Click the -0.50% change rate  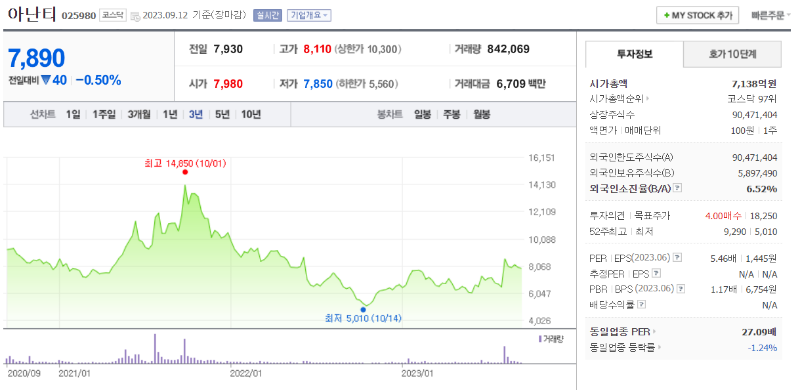[98, 80]
